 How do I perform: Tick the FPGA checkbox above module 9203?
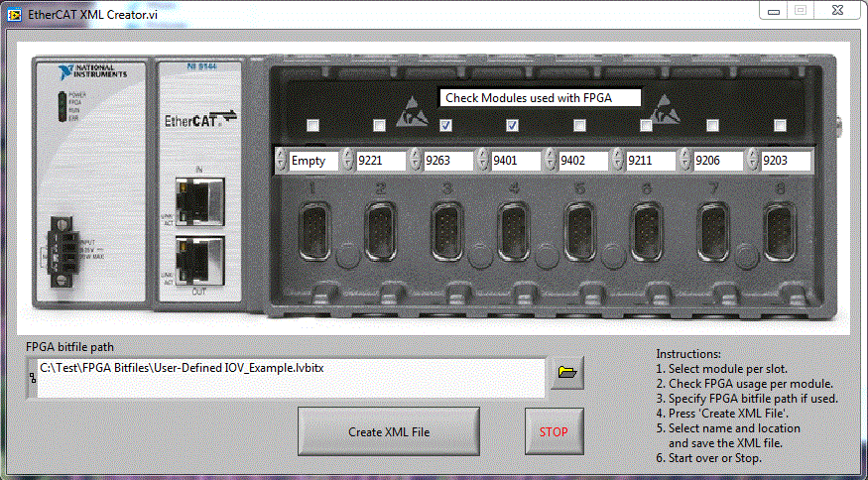(780, 126)
